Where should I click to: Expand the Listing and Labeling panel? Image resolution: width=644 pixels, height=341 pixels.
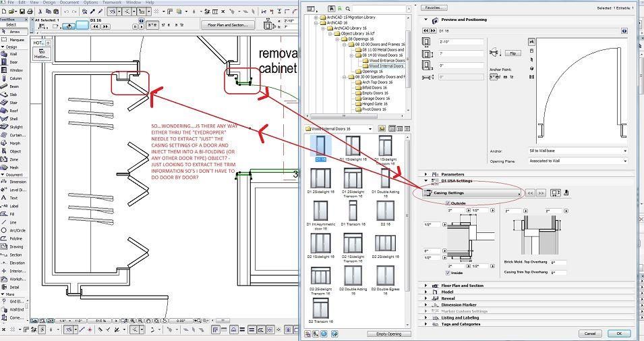pyautogui.click(x=426, y=317)
